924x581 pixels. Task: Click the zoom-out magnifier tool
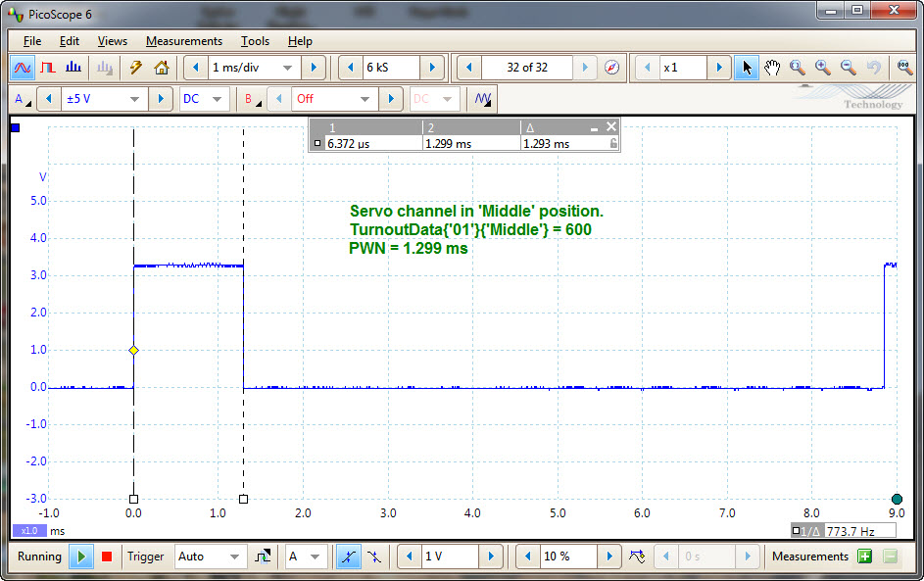pyautogui.click(x=848, y=68)
